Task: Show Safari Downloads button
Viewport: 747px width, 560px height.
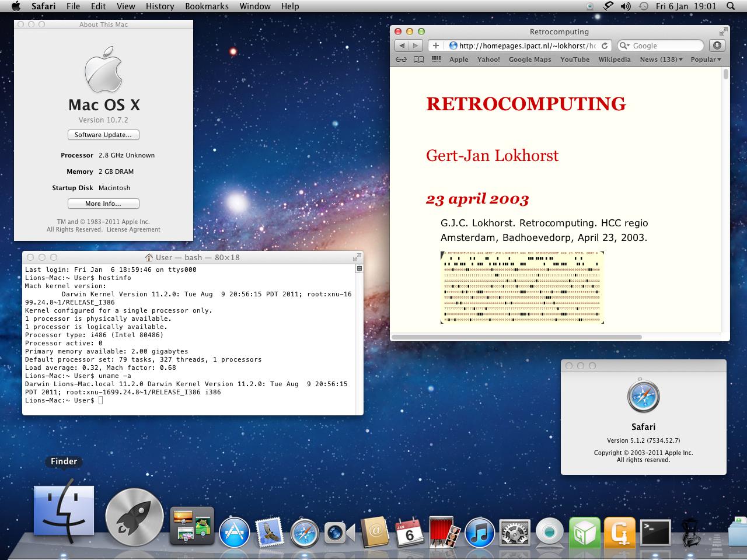Action: tap(717, 45)
